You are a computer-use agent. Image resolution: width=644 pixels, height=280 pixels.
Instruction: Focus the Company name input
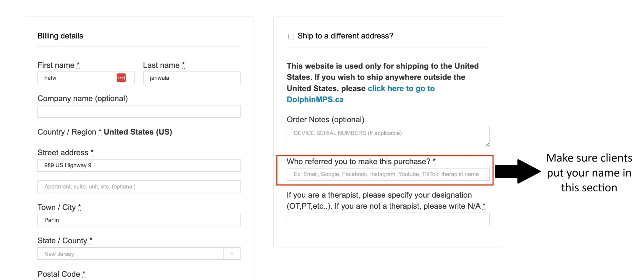click(139, 111)
